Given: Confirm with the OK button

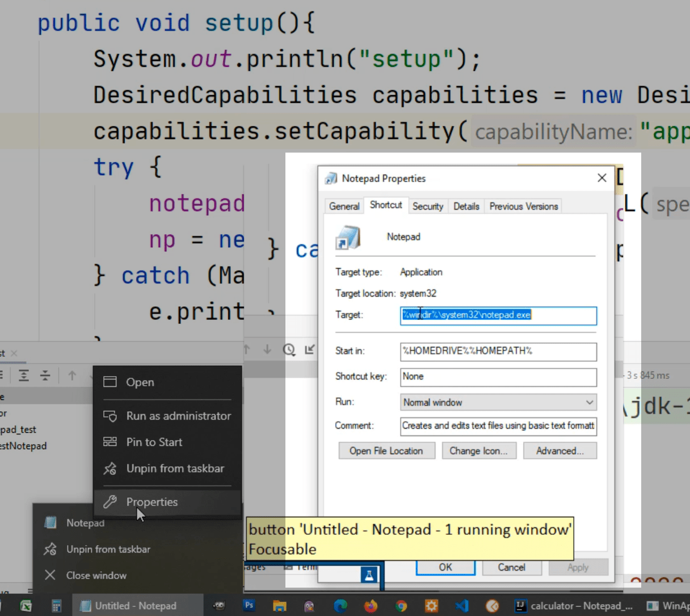Looking at the screenshot, I should coord(445,567).
